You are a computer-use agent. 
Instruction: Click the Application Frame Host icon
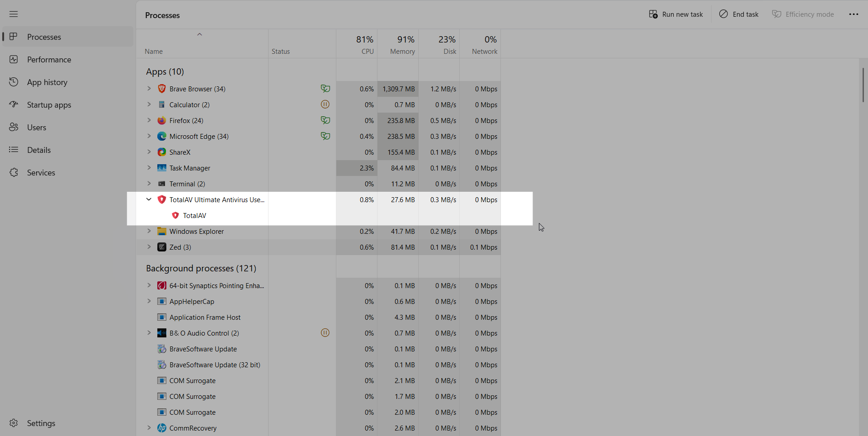[x=162, y=317]
